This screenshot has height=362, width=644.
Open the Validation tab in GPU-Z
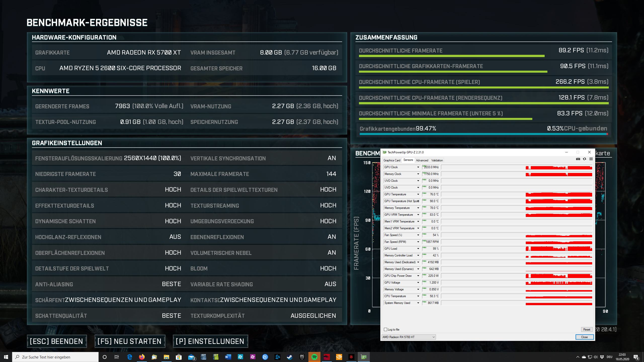pyautogui.click(x=437, y=160)
